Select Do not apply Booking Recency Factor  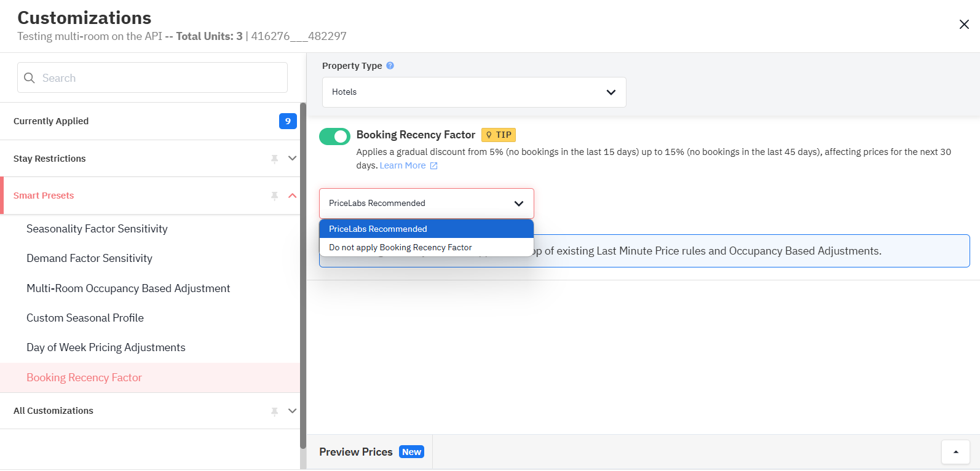point(427,247)
